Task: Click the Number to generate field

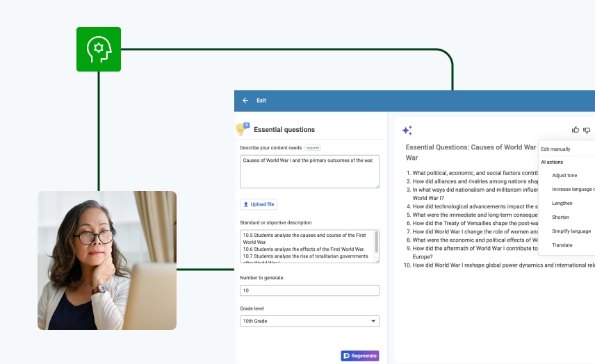Action: 309,290
